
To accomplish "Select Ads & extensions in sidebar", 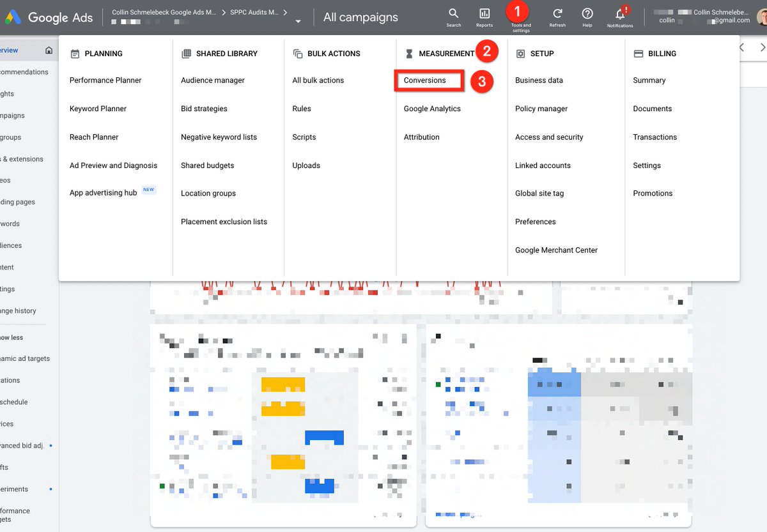I will (22, 159).
